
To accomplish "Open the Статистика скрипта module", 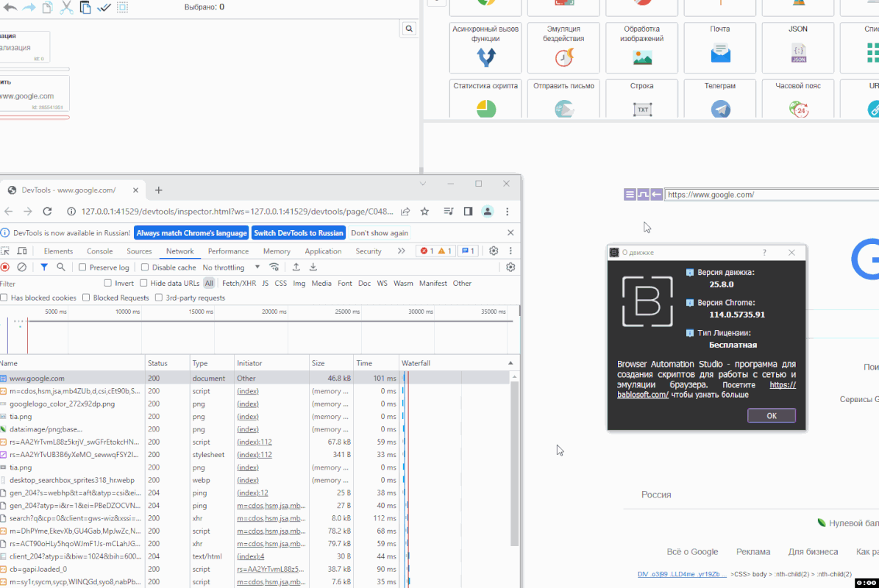I will click(x=485, y=99).
